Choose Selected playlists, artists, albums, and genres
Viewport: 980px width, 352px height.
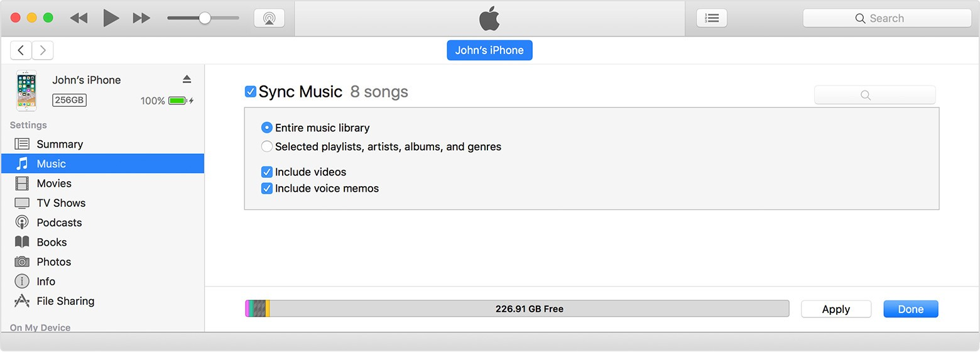[267, 146]
